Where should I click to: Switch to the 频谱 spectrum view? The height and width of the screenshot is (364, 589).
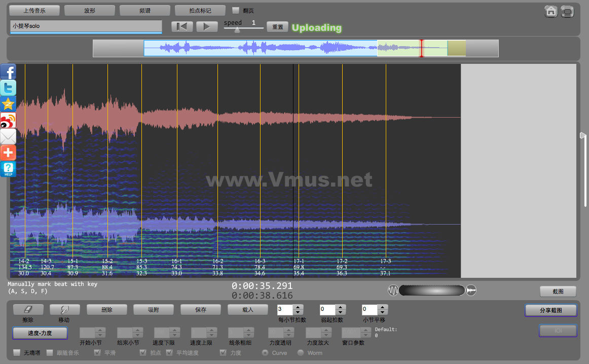145,10
